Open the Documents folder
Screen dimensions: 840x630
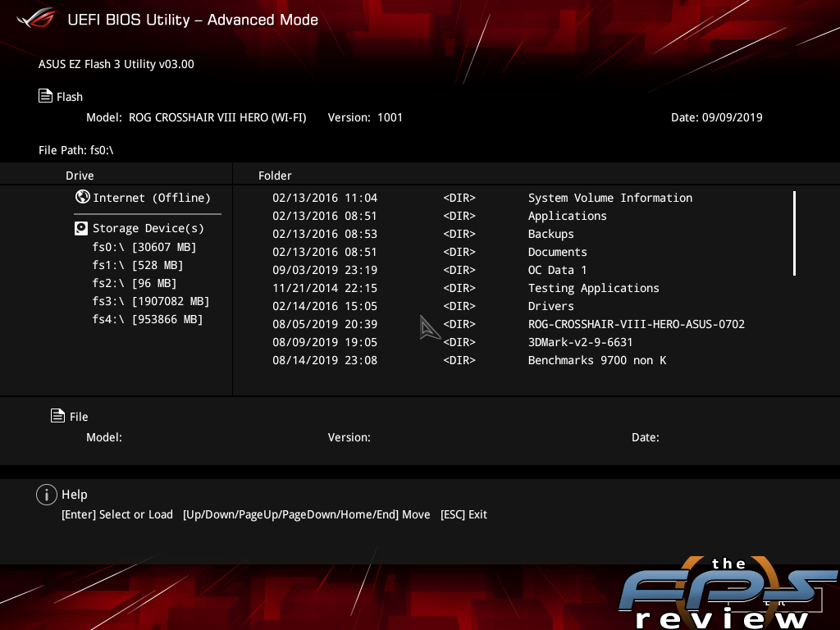coord(558,252)
